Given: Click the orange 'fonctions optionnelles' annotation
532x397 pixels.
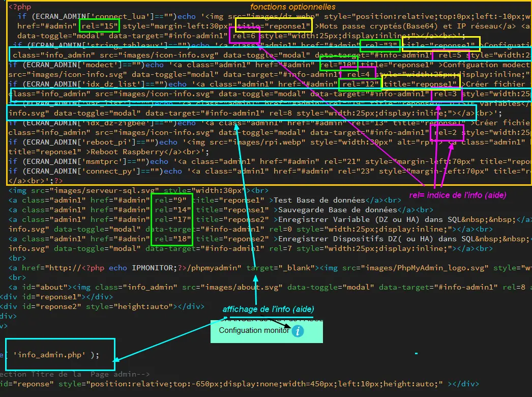Looking at the screenshot, I should 293,7.
